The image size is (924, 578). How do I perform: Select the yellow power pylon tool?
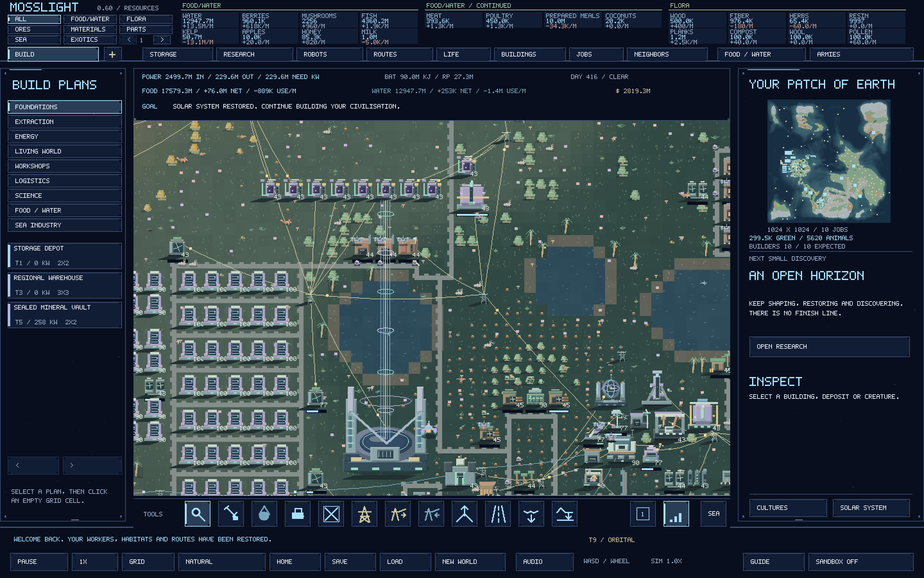pyautogui.click(x=365, y=514)
